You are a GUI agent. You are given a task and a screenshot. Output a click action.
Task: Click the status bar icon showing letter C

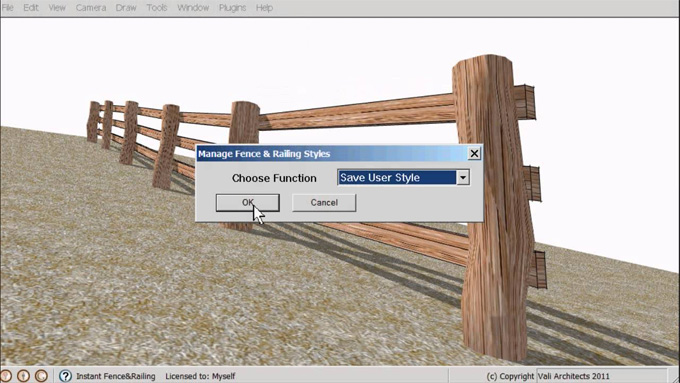41,376
